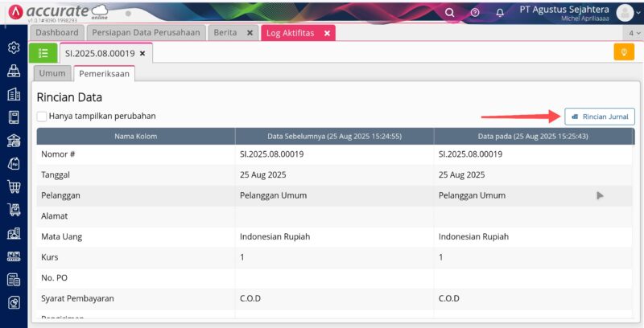Click the orange lightbulb tips button

(624, 52)
